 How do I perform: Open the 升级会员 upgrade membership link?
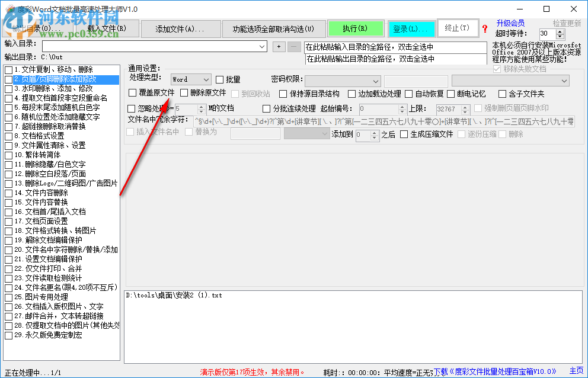pos(511,23)
